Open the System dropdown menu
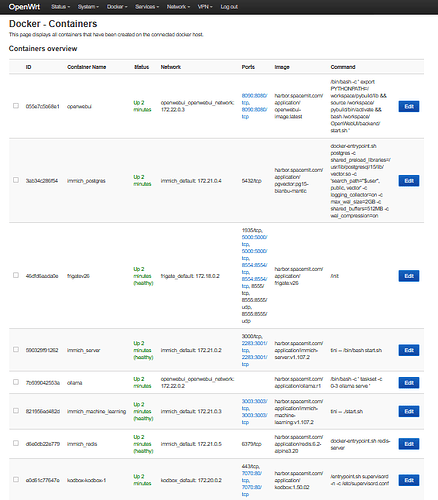Viewport: 438px width, 500px height. (88, 7)
